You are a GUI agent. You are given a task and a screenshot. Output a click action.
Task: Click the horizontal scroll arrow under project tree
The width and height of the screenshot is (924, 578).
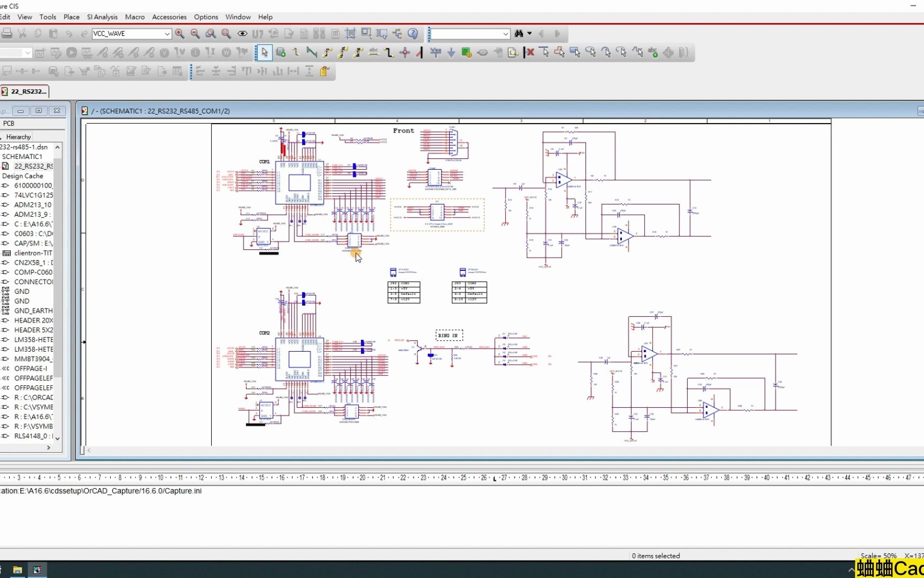click(49, 448)
